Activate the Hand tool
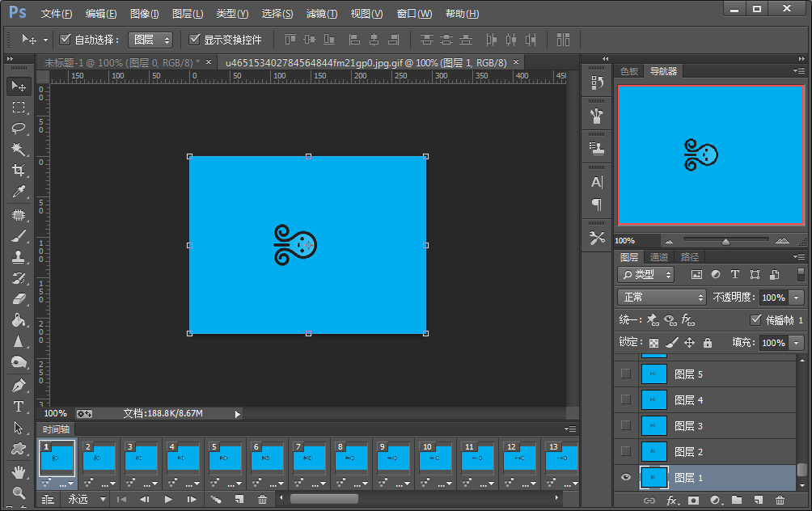Image resolution: width=812 pixels, height=511 pixels. (19, 471)
